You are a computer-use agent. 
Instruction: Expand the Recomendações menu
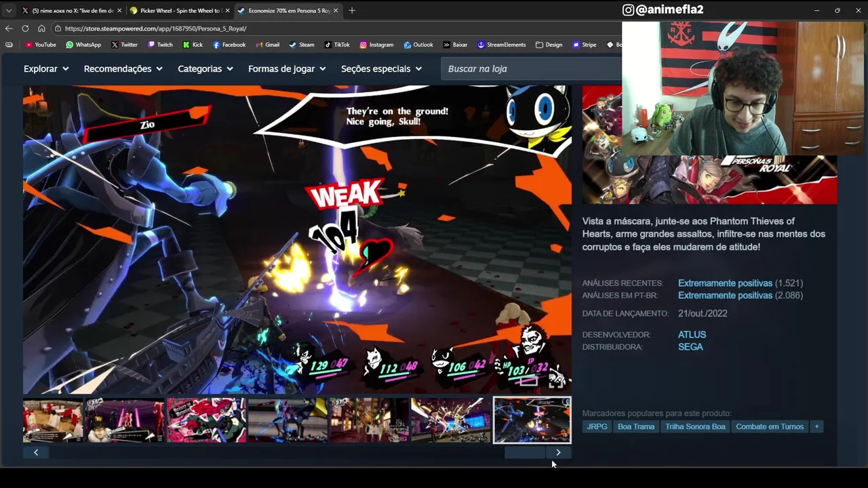coord(123,68)
